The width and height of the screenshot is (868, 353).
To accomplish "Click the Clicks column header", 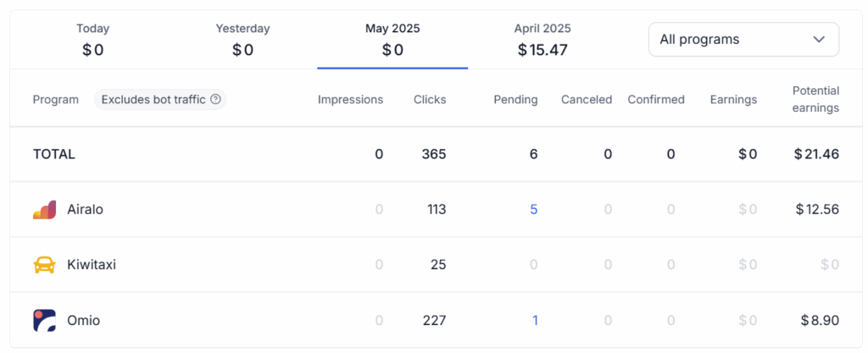I will [x=430, y=100].
